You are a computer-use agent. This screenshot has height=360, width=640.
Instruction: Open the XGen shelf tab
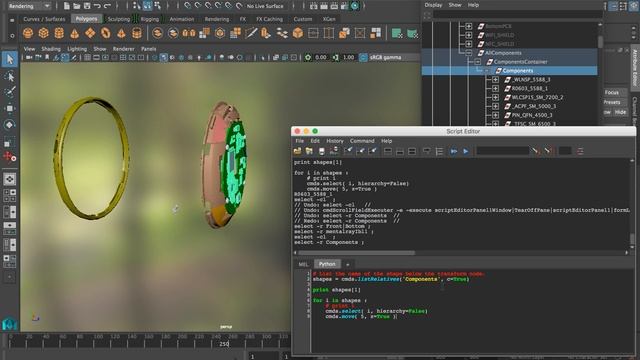[x=329, y=19]
